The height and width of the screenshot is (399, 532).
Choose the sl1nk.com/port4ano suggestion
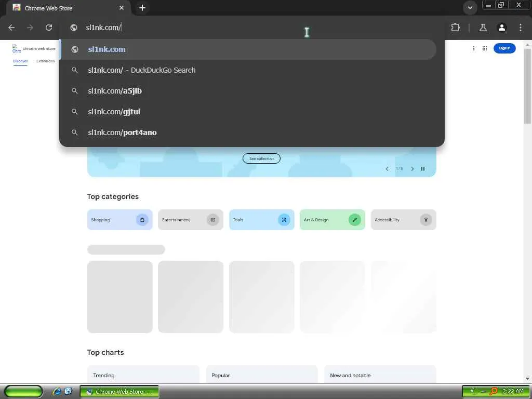(x=248, y=132)
